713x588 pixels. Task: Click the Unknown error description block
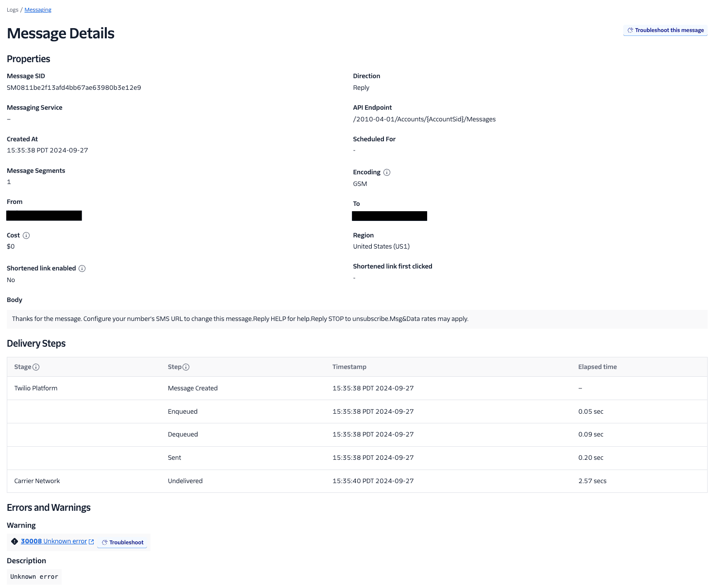tap(33, 576)
